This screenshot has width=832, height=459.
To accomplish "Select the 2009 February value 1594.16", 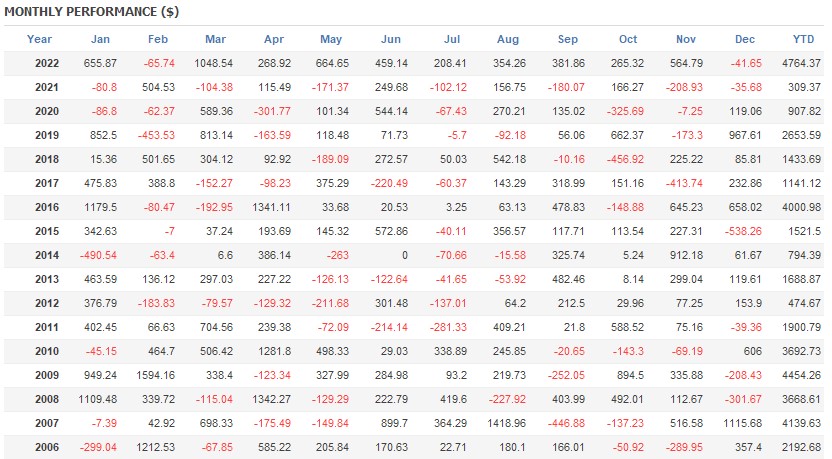I will (155, 375).
